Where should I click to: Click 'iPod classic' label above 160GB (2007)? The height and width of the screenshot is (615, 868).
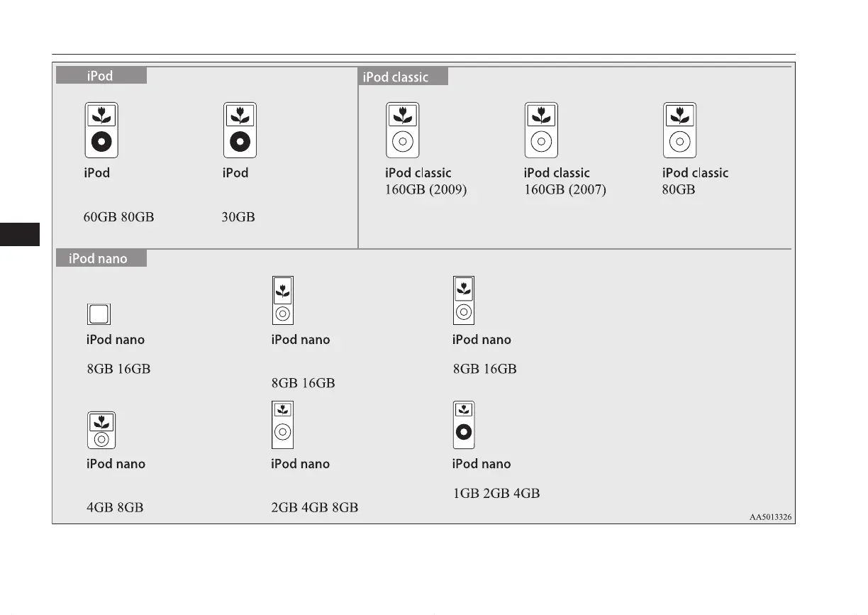[557, 172]
